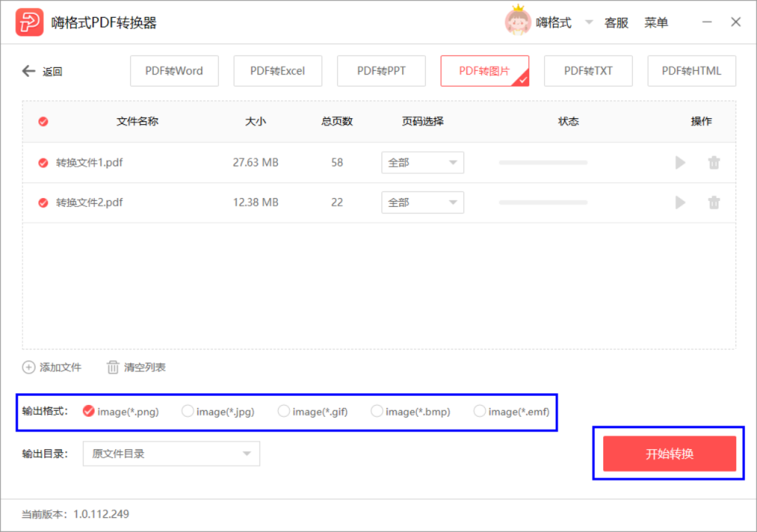This screenshot has width=757, height=532.
Task: Click the 操作 column header
Action: coord(701,121)
